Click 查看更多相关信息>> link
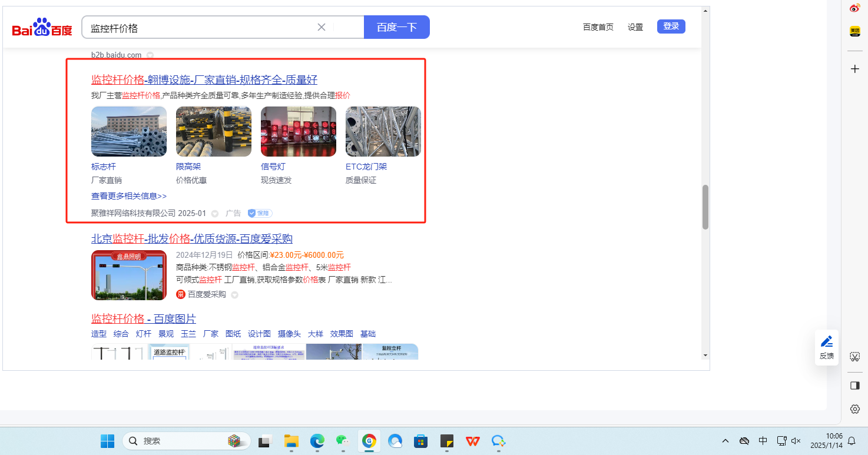Screen dimensions: 868x455 pos(129,196)
